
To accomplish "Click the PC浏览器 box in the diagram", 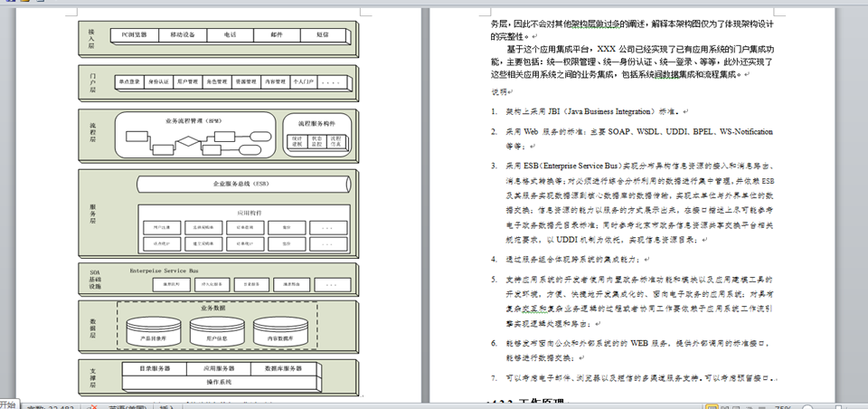I will [135, 34].
